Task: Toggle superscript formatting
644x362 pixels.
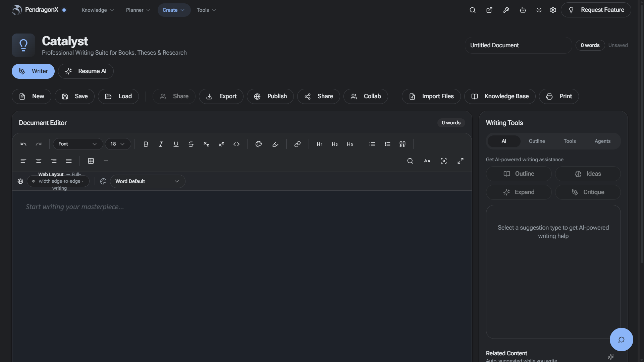Action: (x=221, y=144)
